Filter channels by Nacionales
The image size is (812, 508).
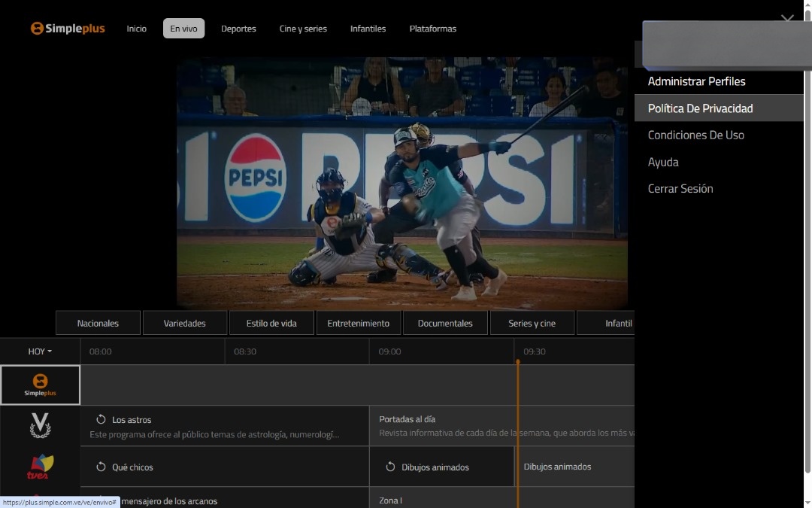pyautogui.click(x=98, y=323)
